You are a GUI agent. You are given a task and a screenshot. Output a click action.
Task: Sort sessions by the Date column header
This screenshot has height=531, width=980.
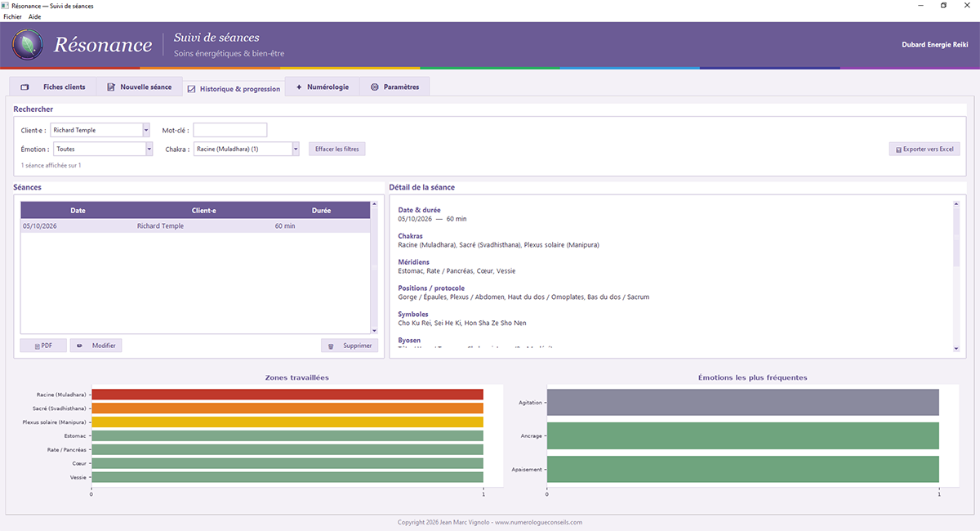coord(78,211)
